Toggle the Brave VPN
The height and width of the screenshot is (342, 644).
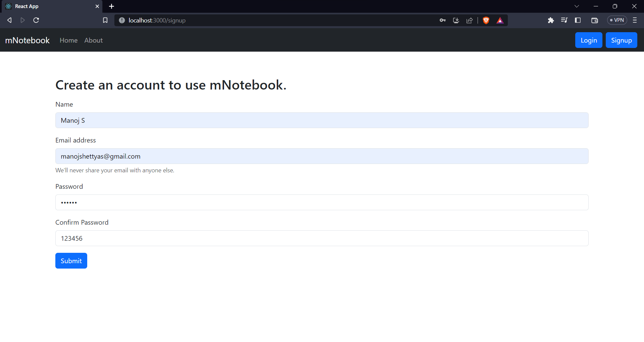[617, 20]
